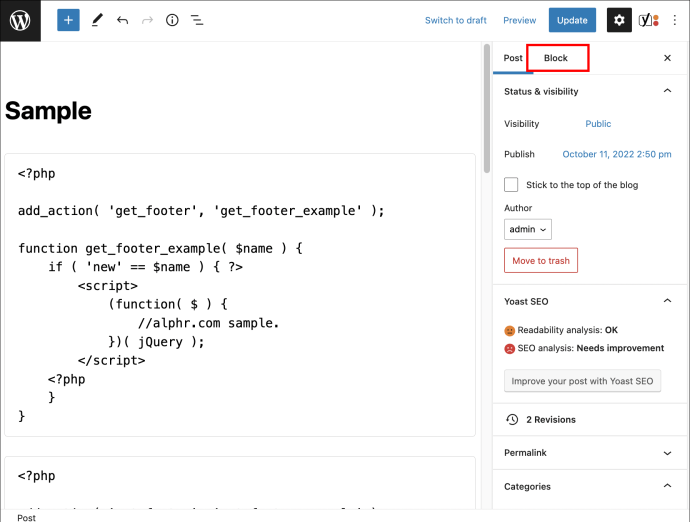690x522 pixels.
Task: Select the edit pencil tool
Action: (97, 20)
